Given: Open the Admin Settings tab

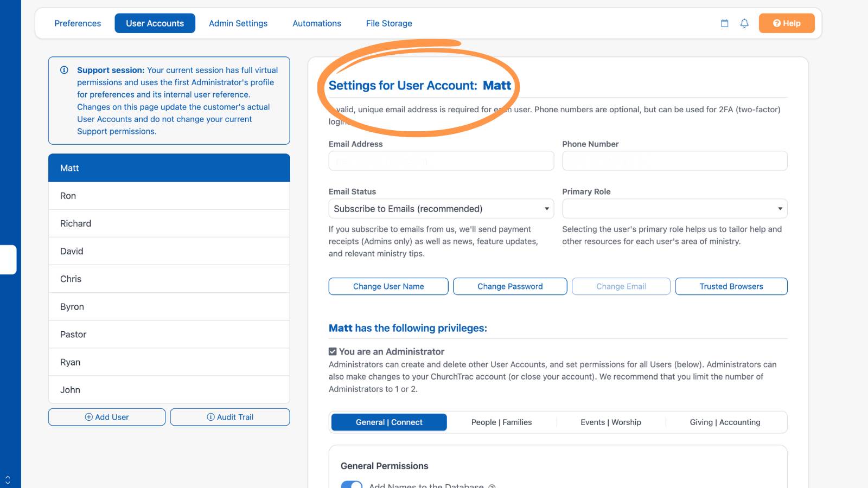Looking at the screenshot, I should coord(238,23).
